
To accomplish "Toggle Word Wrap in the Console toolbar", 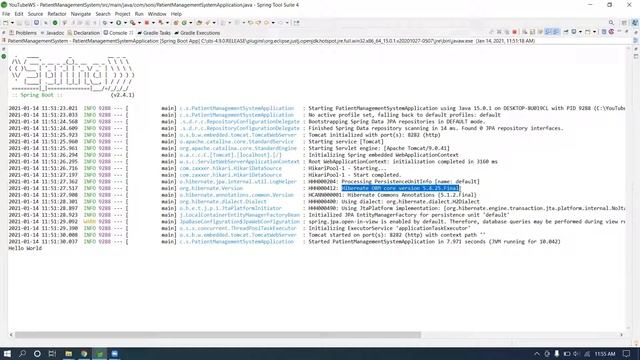I will [540, 32].
